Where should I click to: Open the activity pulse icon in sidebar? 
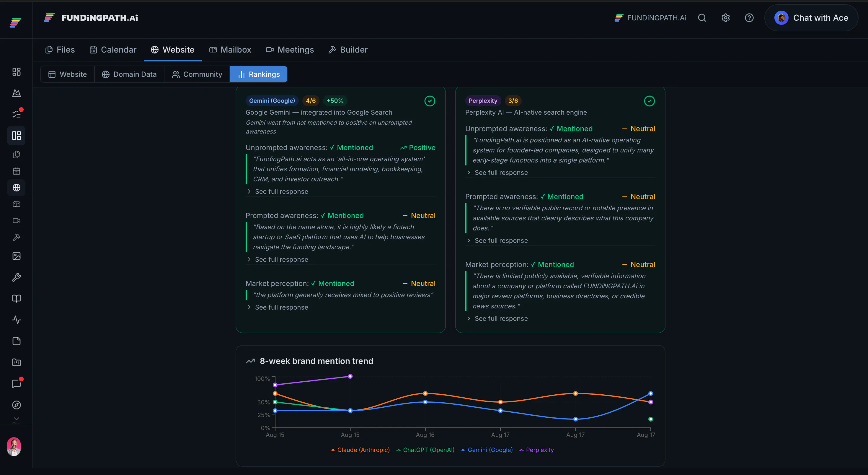tap(16, 320)
